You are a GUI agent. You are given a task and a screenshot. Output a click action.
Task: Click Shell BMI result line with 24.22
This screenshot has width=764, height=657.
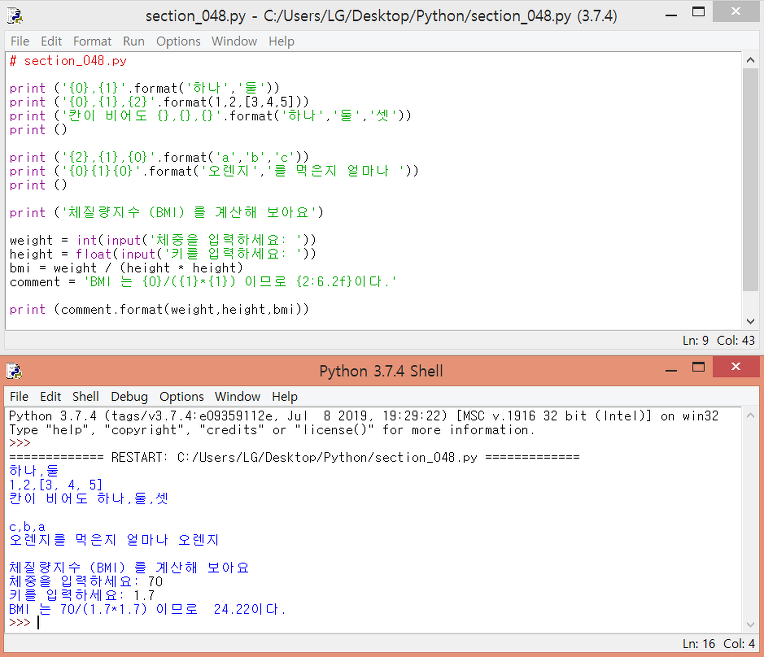(148, 609)
